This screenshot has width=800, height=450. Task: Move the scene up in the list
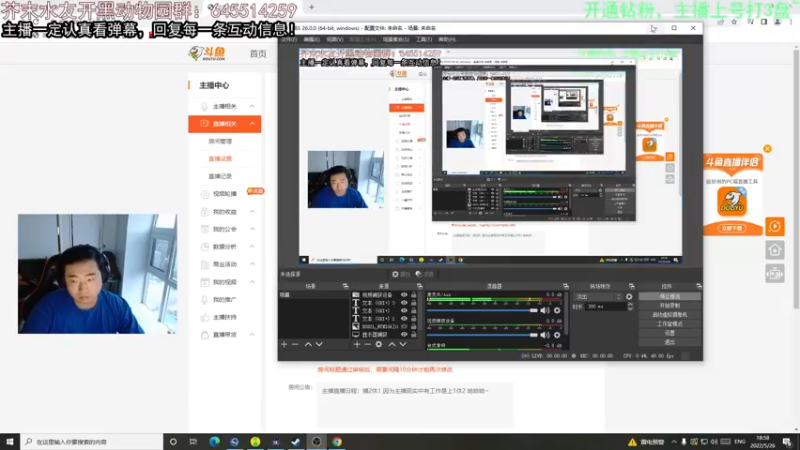pos(308,344)
